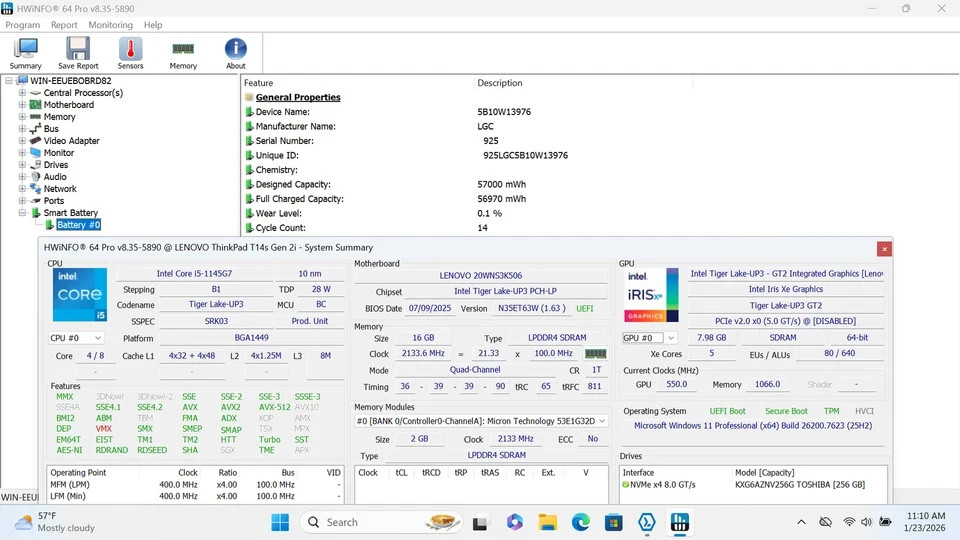This screenshot has height=540, width=960.
Task: Expand the Motherboard tree node
Action: (x=22, y=105)
